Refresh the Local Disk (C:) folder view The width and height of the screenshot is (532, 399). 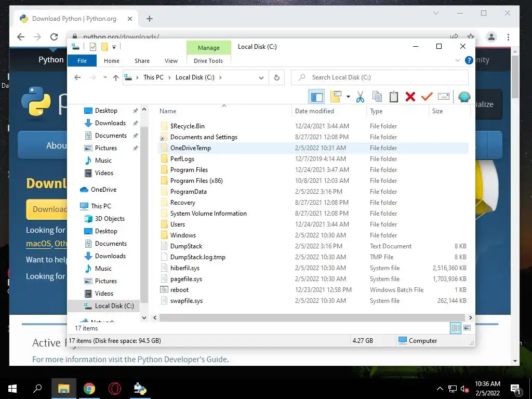pyautogui.click(x=277, y=78)
